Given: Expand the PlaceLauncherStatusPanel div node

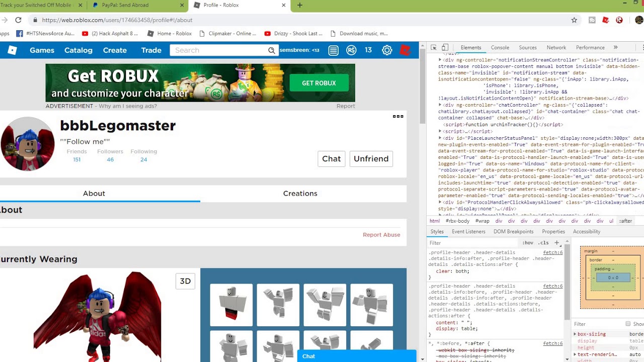Looking at the screenshot, I should coord(440,138).
